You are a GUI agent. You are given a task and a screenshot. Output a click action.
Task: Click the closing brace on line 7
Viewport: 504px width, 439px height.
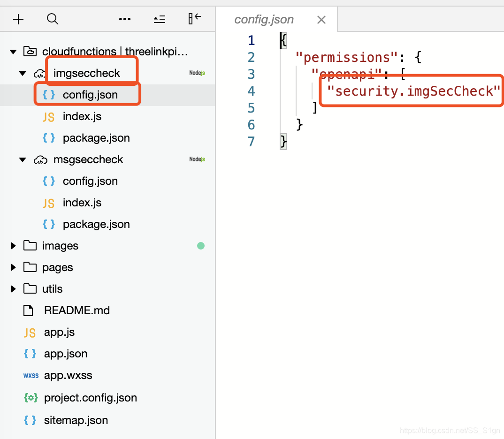tap(283, 142)
